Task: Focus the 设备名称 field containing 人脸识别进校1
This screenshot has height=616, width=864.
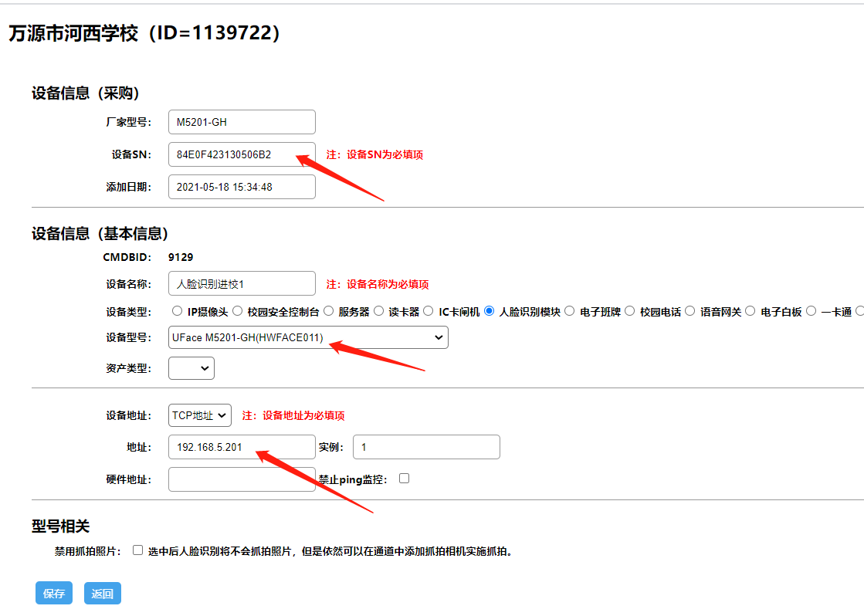Action: pos(242,284)
